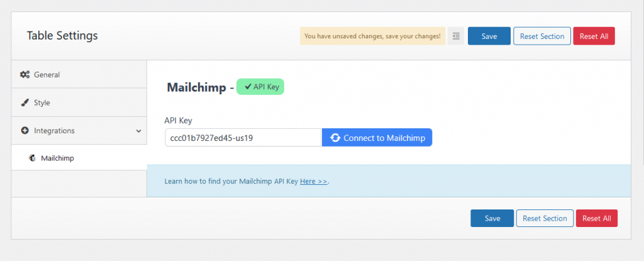Click the Mailchimp monkey icon in sidebar

point(32,158)
